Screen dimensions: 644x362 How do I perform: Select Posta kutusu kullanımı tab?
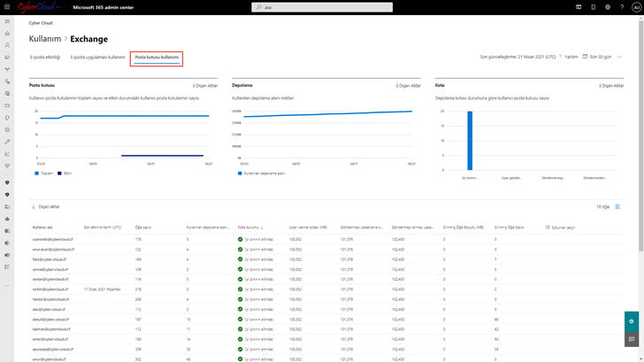(157, 58)
